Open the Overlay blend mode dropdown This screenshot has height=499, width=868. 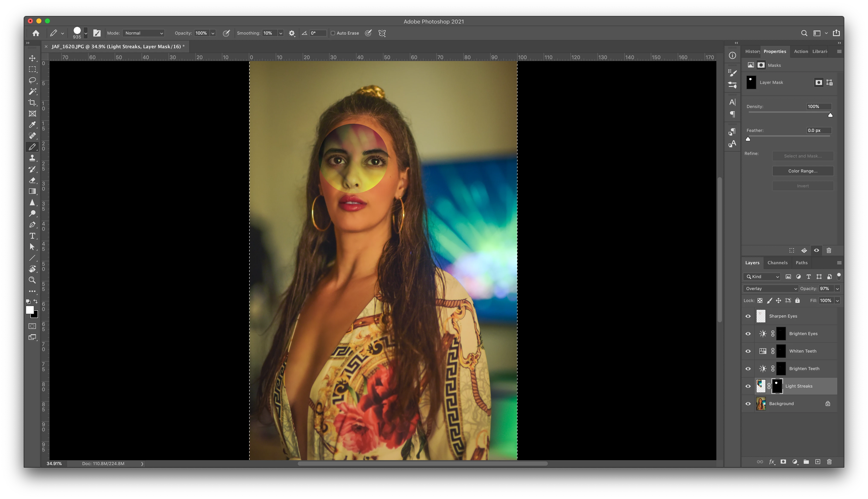pos(770,289)
